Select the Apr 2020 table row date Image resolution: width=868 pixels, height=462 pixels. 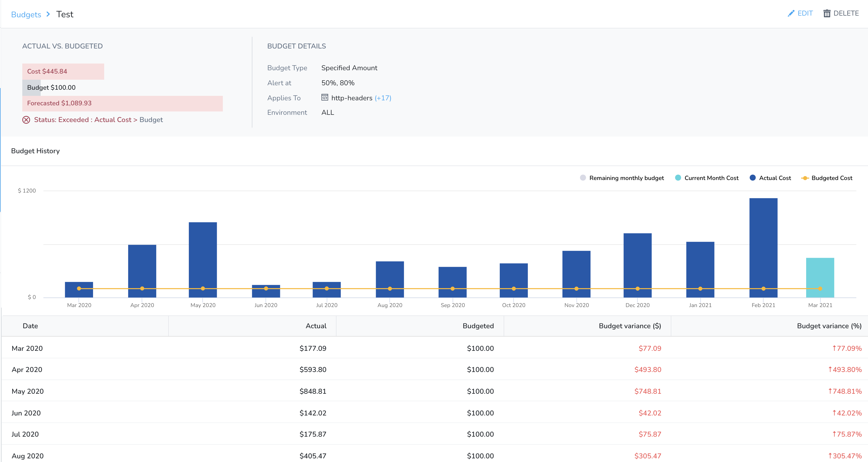tap(27, 370)
